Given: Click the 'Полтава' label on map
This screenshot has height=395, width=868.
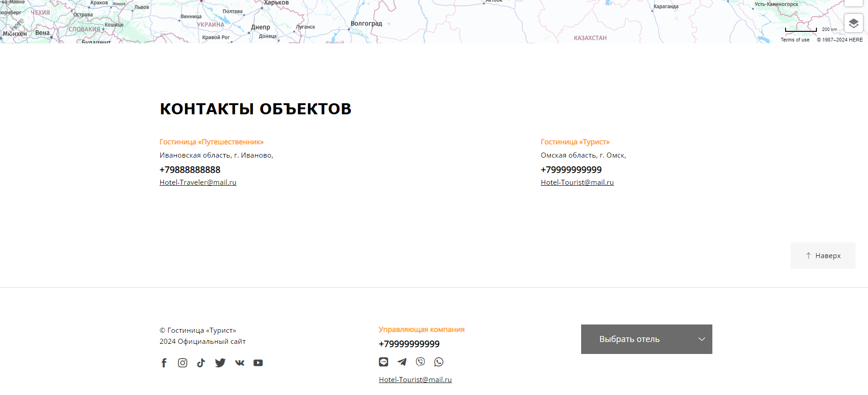Looking at the screenshot, I should tap(233, 12).
